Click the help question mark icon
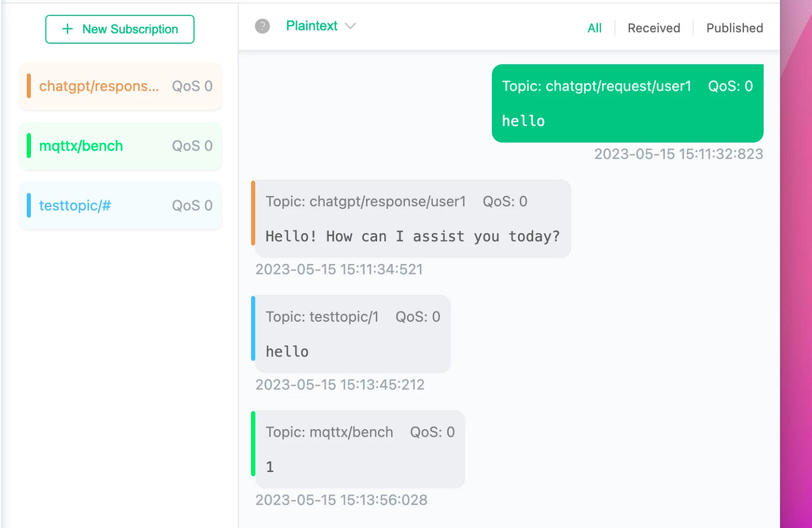Image resolution: width=812 pixels, height=528 pixels. (262, 26)
